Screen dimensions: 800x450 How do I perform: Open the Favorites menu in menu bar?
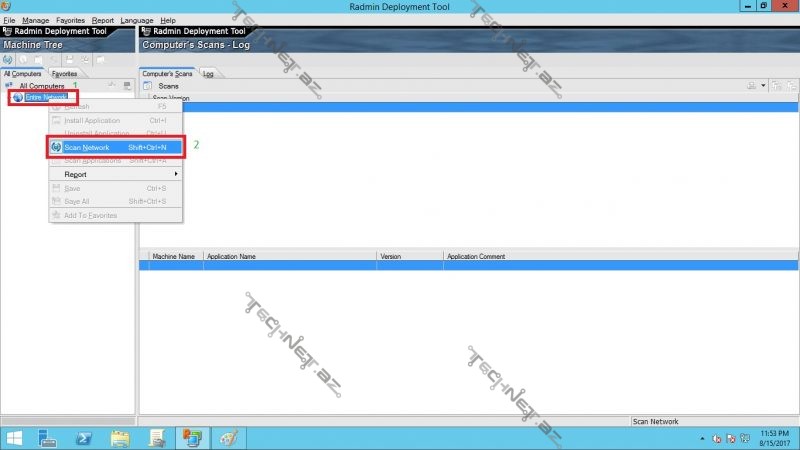[70, 20]
